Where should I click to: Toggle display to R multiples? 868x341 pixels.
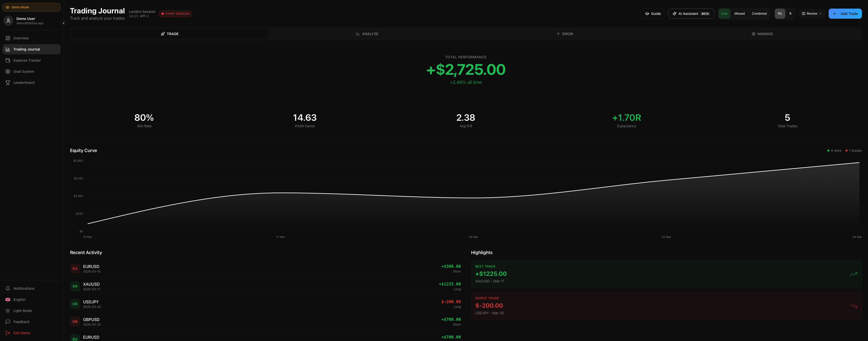[790, 14]
